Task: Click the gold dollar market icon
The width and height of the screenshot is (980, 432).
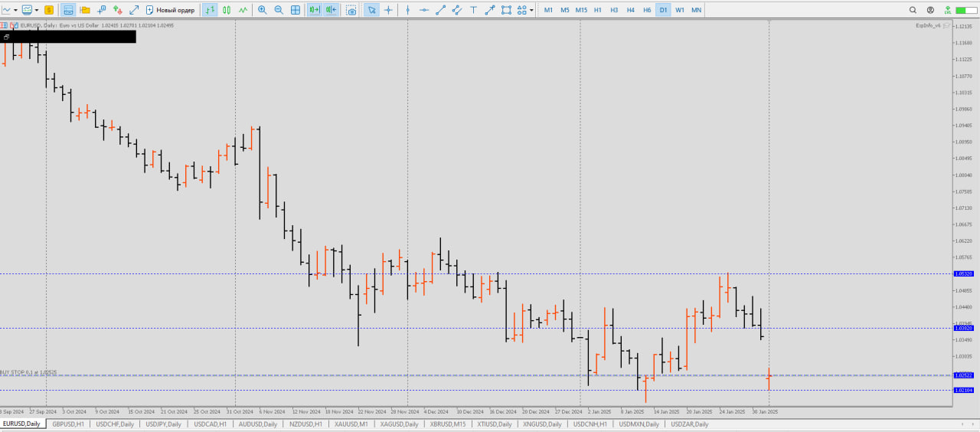Action: (x=49, y=10)
